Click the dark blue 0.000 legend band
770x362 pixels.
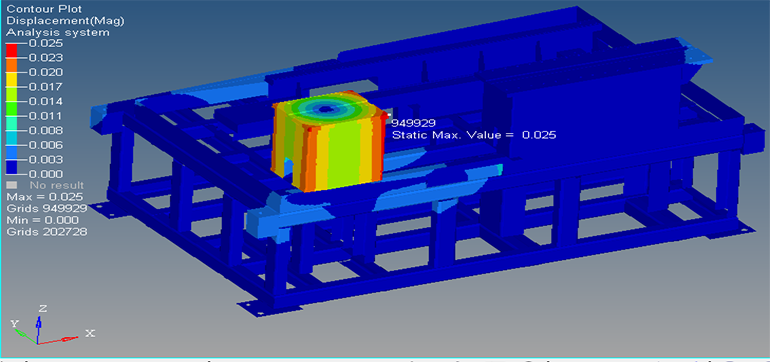coord(11,167)
